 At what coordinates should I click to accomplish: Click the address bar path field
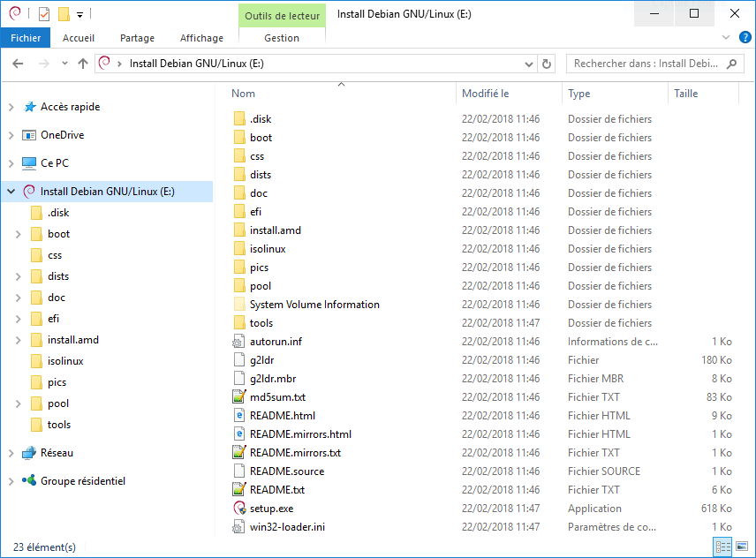(316, 64)
